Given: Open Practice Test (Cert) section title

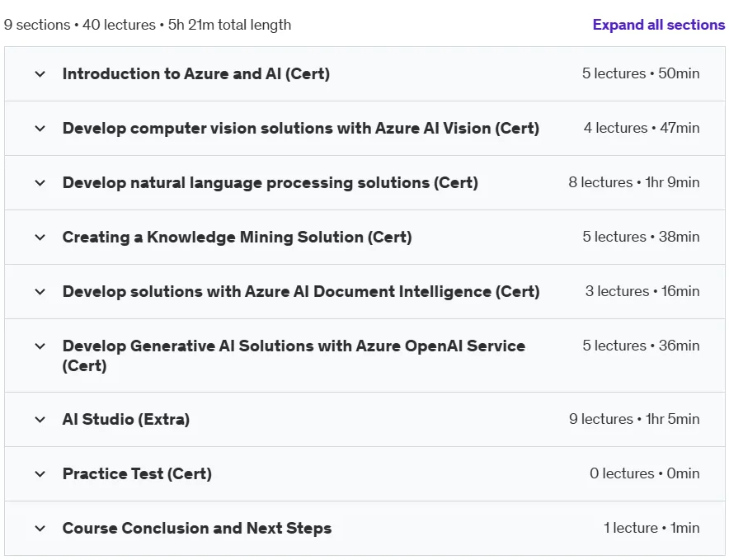Looking at the screenshot, I should 137,474.
